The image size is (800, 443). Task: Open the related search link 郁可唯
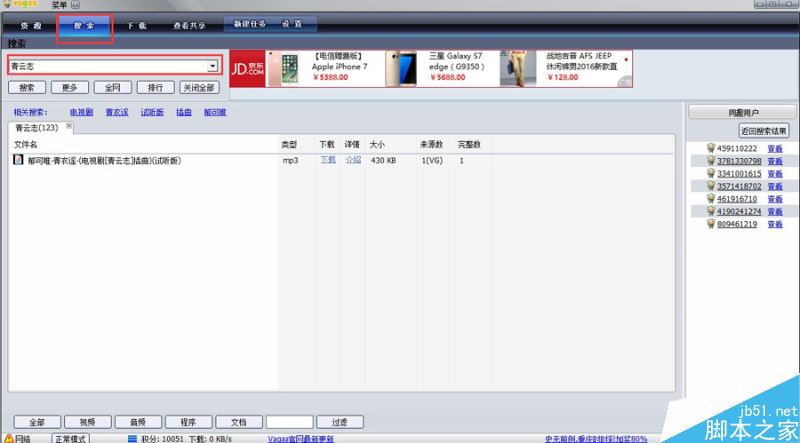tap(215, 112)
